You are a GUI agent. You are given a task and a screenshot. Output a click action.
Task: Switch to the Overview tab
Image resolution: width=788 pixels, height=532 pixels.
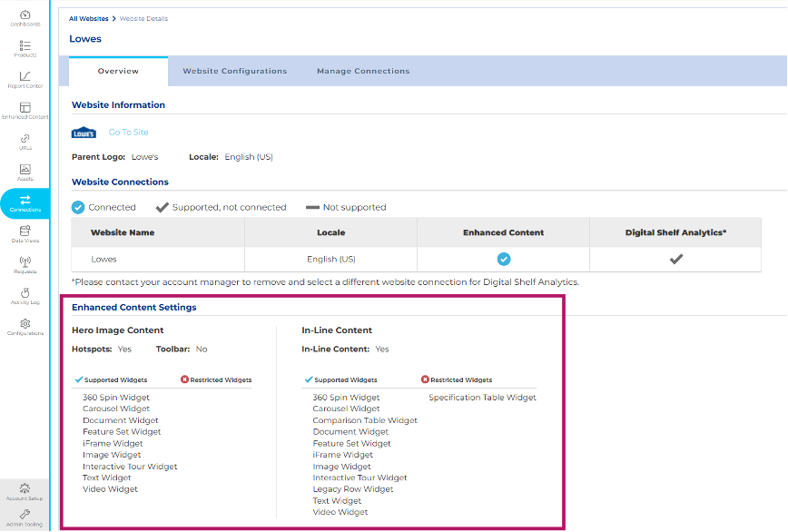tap(118, 72)
